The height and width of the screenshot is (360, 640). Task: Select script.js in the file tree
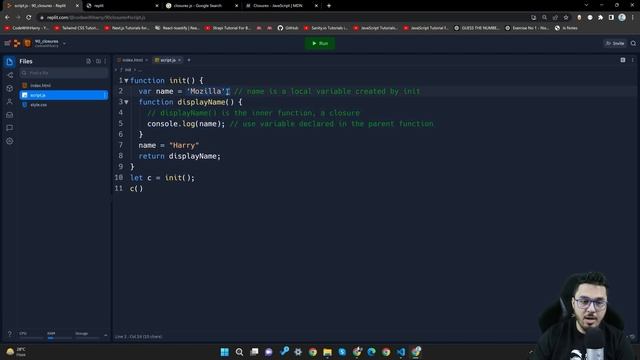click(64, 95)
